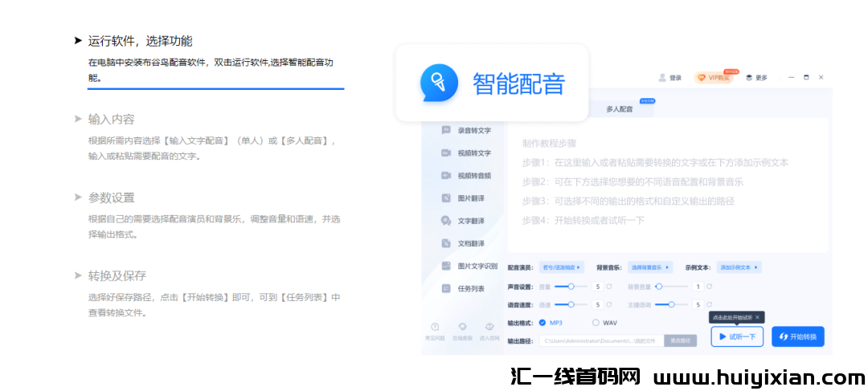The width and height of the screenshot is (868, 391).
Task: Dismiss the 点击此处开始试听 tooltip
Action: pos(758,317)
